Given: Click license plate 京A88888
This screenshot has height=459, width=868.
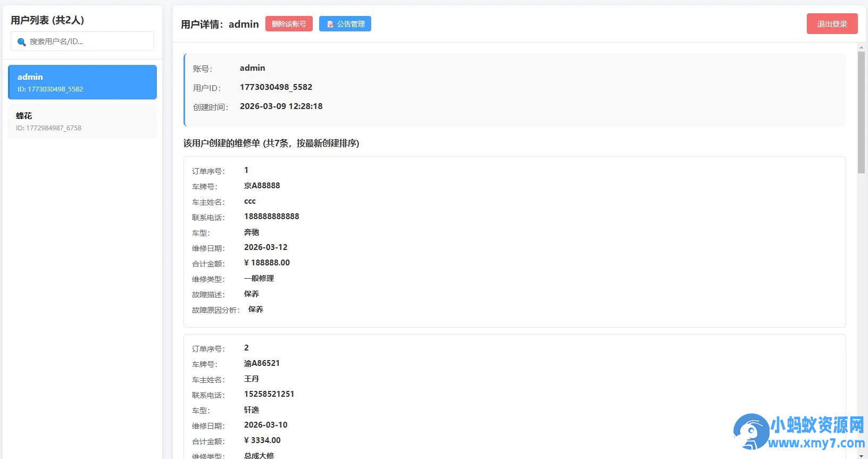Looking at the screenshot, I should 262,186.
